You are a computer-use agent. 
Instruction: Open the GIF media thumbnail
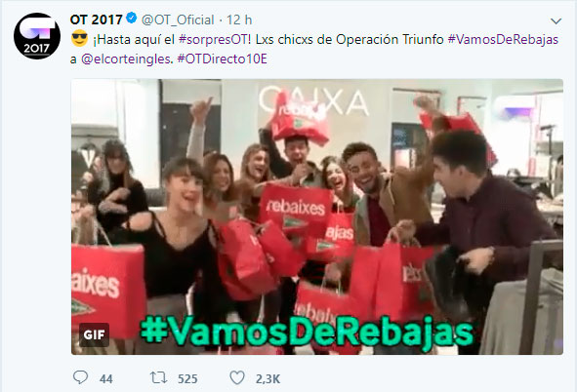pos(317,216)
